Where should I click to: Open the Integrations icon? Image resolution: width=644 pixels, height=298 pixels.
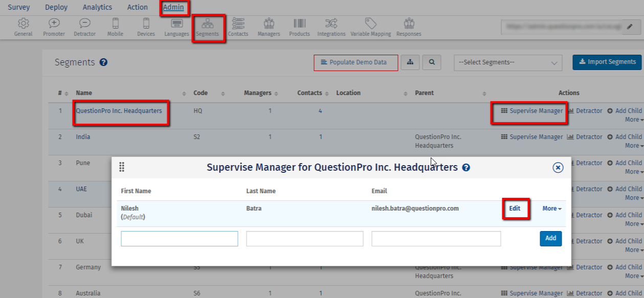click(331, 27)
